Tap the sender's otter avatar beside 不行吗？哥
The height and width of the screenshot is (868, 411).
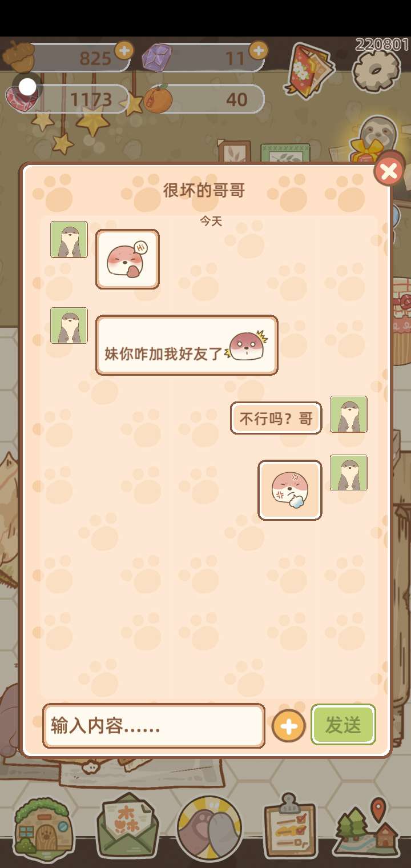click(349, 414)
